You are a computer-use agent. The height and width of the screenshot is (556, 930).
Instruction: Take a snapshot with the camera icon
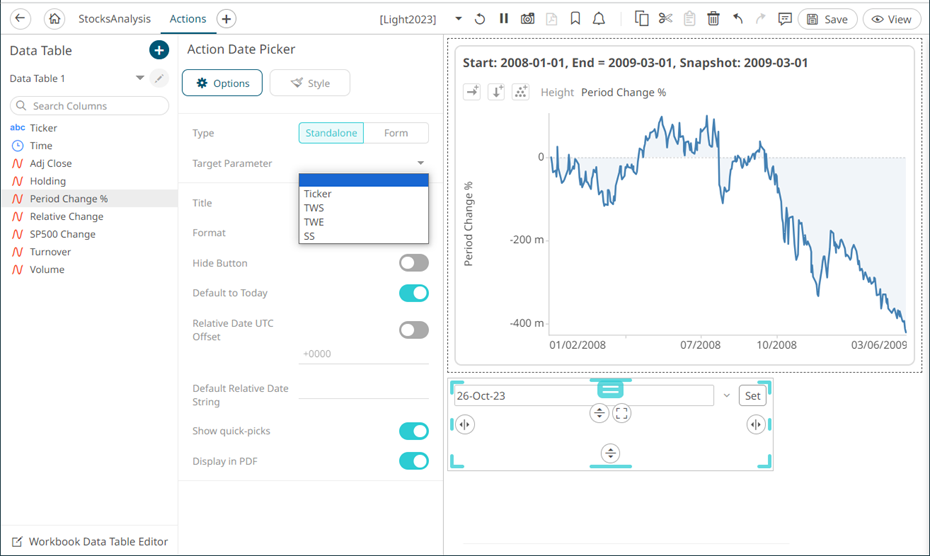point(527,19)
